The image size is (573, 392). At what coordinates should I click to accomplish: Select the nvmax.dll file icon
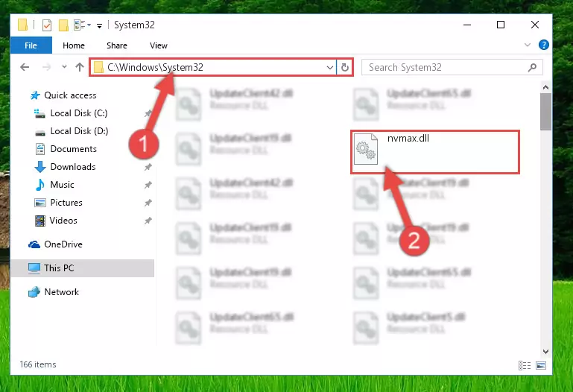click(366, 149)
